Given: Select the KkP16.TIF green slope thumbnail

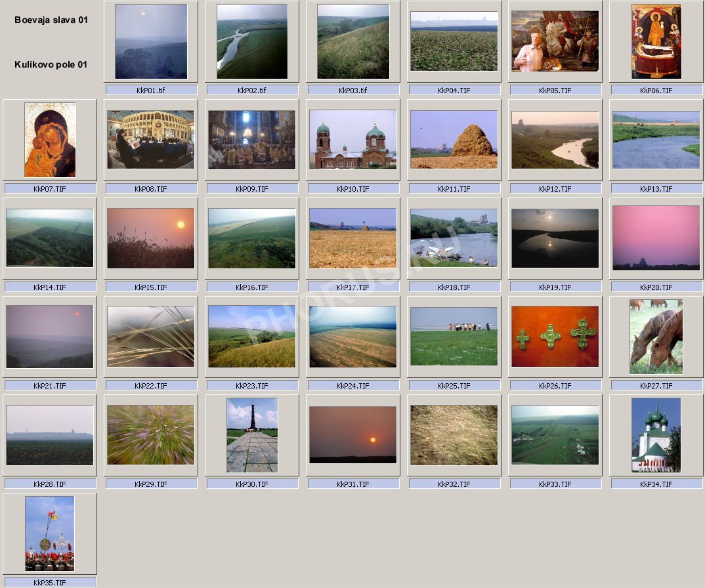Looking at the screenshot, I should (x=252, y=238).
